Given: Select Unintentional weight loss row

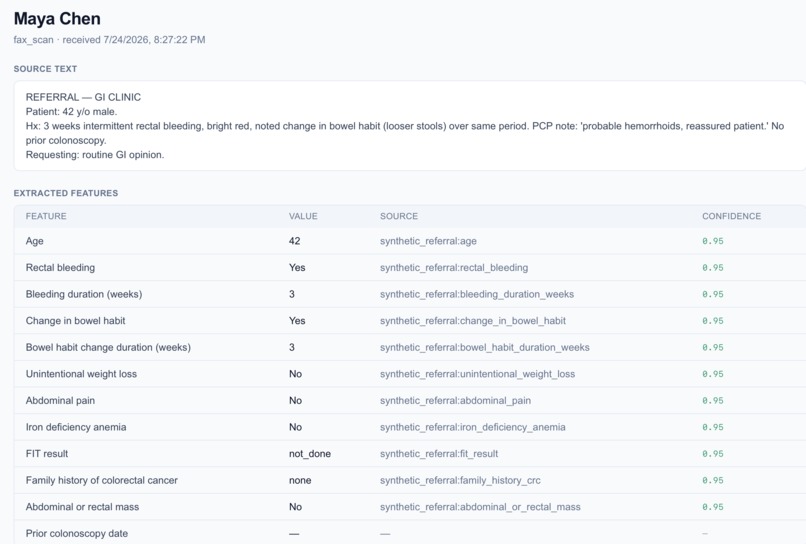Looking at the screenshot, I should [410, 374].
